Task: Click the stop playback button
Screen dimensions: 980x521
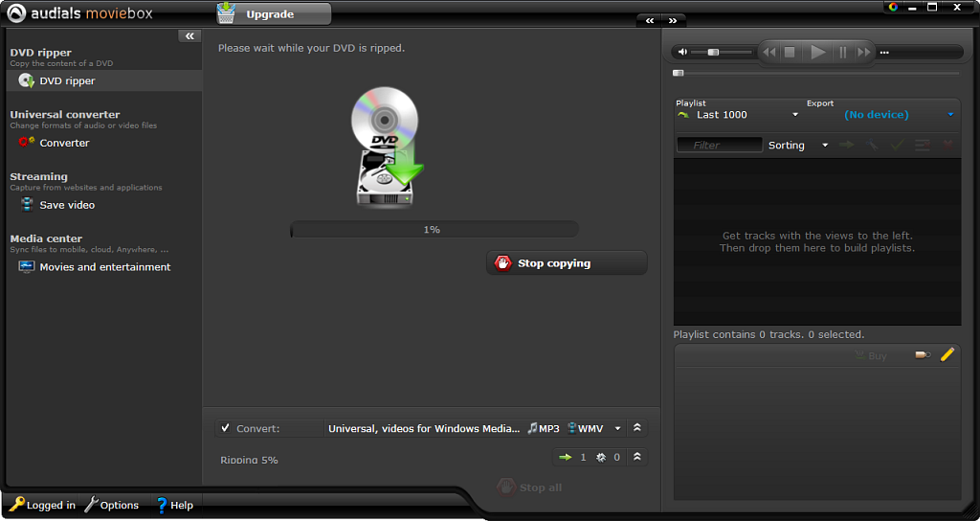Action: pyautogui.click(x=790, y=52)
